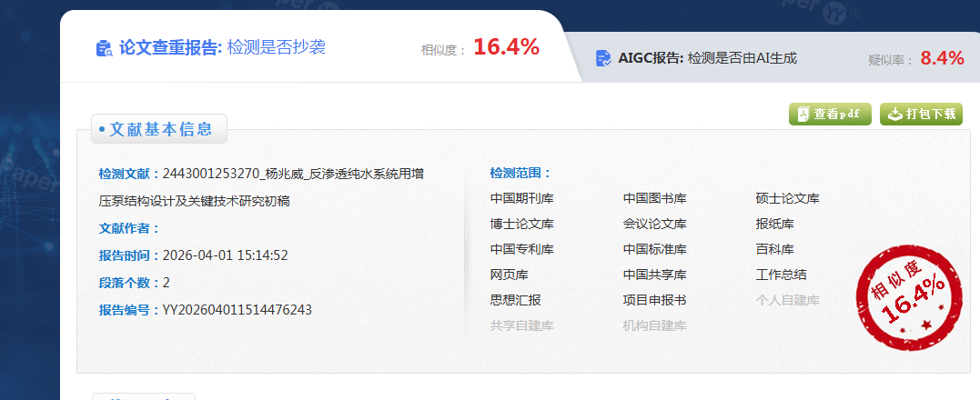The width and height of the screenshot is (980, 400).
Task: Click 思想汇报 in detection scope
Action: 515,300
